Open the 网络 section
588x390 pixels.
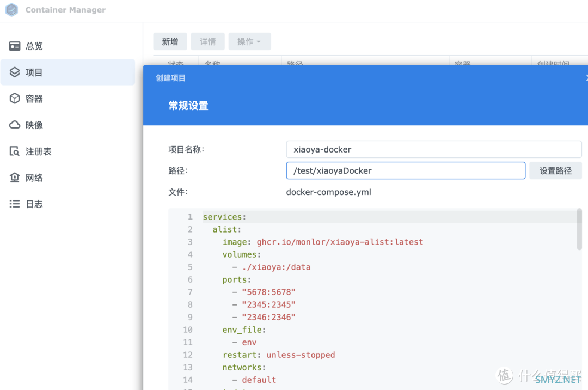click(68, 178)
